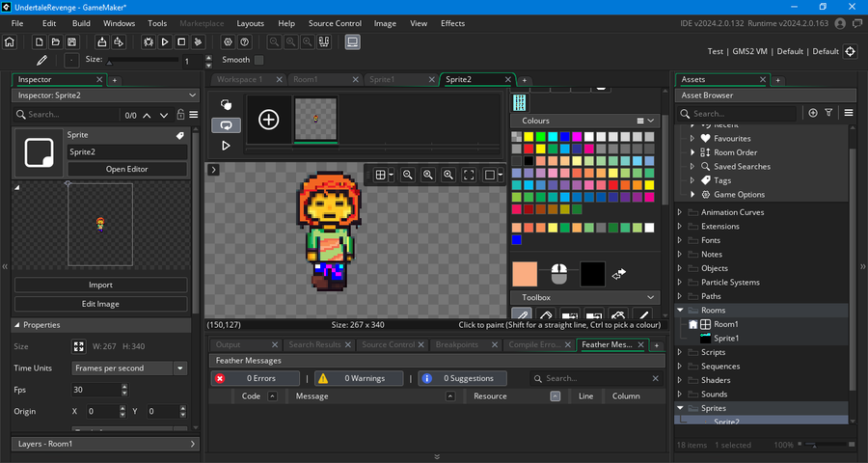Zoom in on the sprite canvas
The width and height of the screenshot is (868, 463).
click(448, 175)
